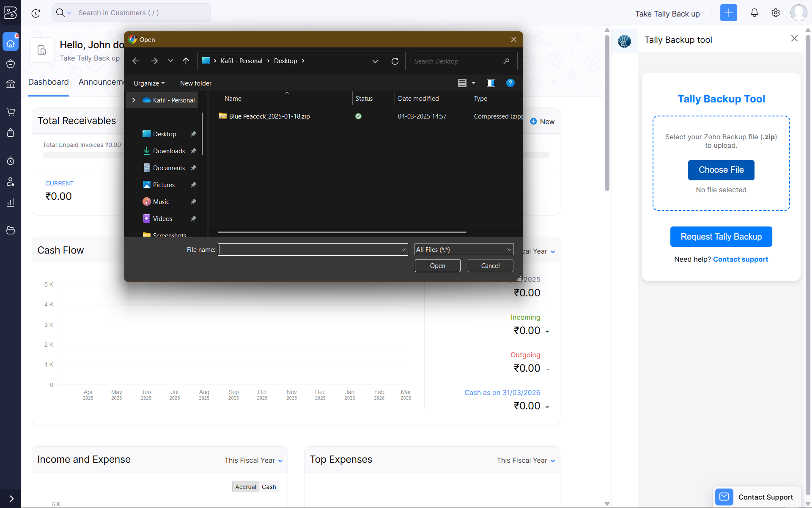Viewport: 812px width, 508px height.
Task: Open the Items basket icon in sidebar
Action: [x=11, y=63]
